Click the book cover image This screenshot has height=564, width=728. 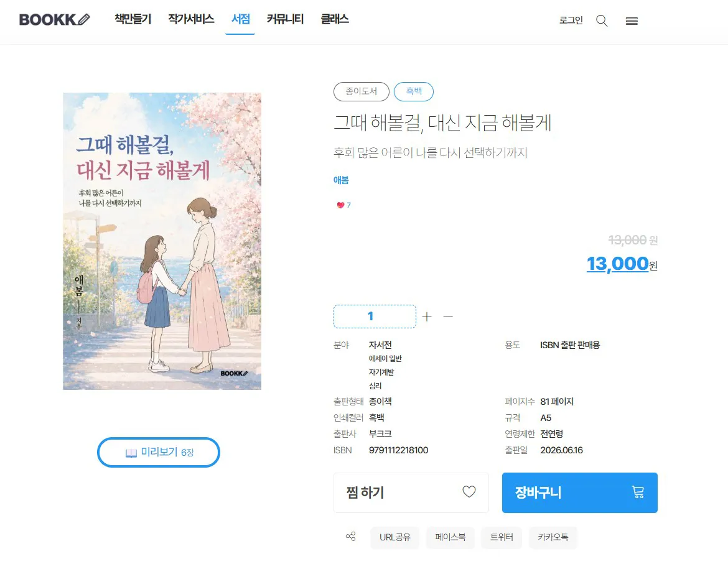coord(162,241)
